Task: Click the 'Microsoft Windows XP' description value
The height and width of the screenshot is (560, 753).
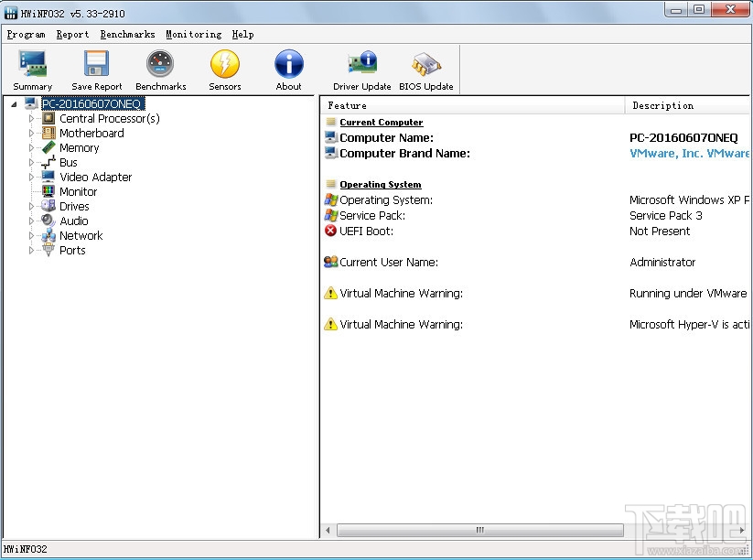Action: pyautogui.click(x=689, y=199)
